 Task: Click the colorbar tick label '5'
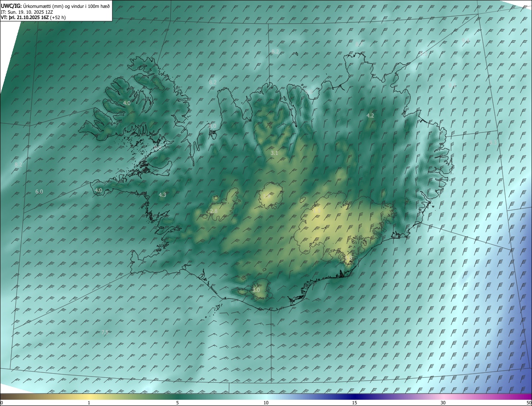pos(177,403)
